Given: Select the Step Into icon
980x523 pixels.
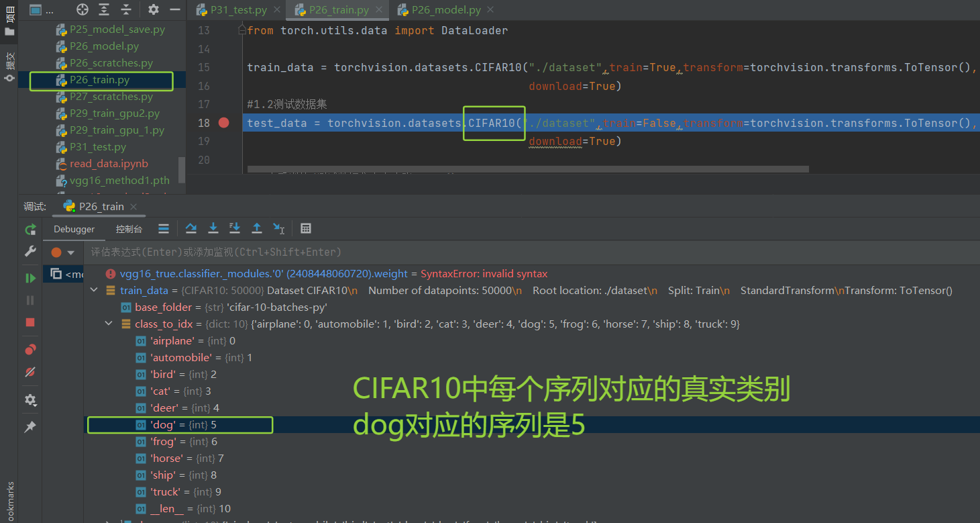Looking at the screenshot, I should pos(213,228).
